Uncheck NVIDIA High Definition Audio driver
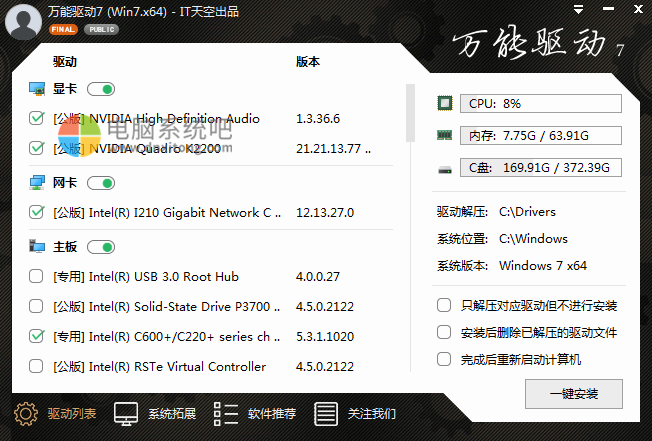 [36, 118]
